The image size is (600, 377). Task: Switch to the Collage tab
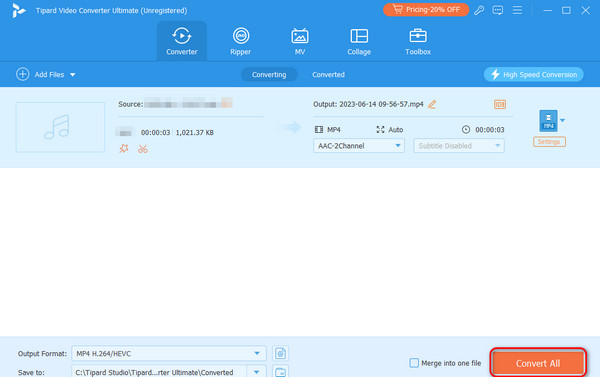359,41
